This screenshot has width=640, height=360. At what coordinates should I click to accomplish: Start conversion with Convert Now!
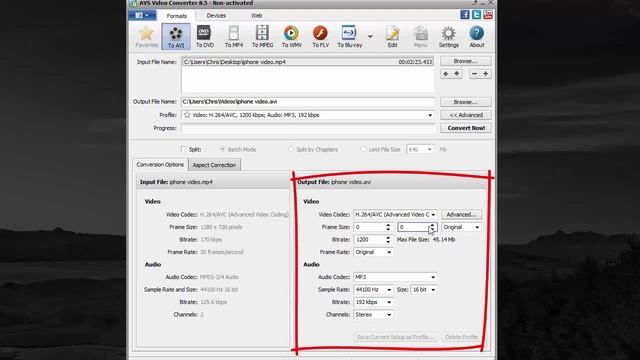pyautogui.click(x=465, y=128)
